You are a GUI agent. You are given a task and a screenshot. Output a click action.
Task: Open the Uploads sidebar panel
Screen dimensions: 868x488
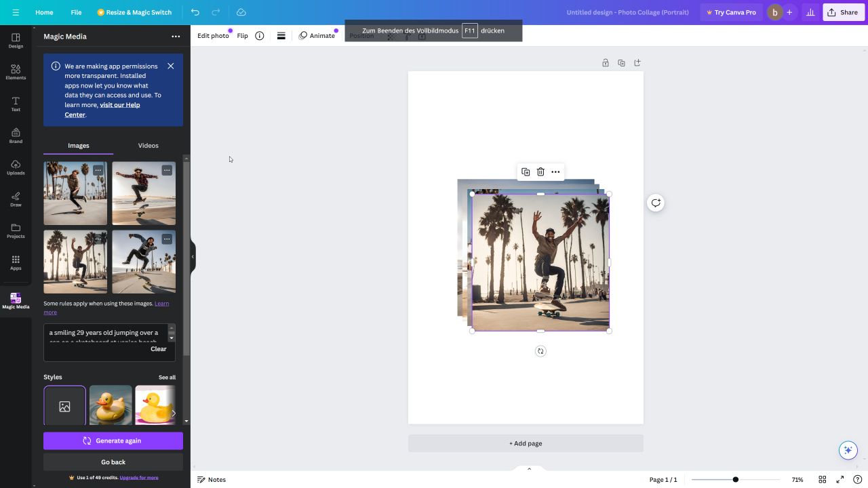coord(16,167)
